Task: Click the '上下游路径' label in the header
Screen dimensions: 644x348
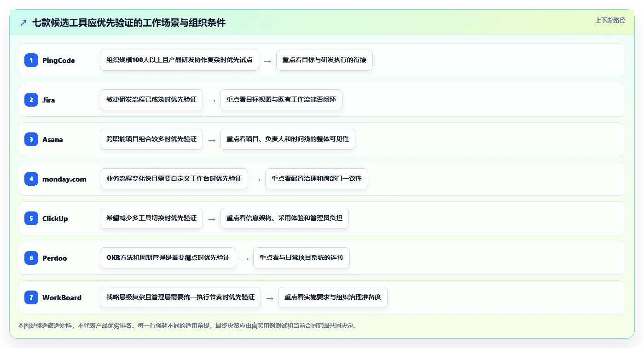Action: (x=610, y=20)
